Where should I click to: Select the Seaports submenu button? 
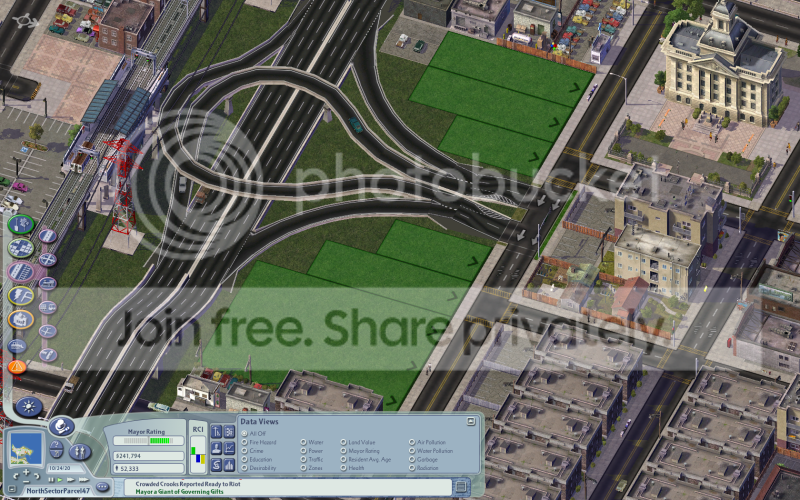47,355
